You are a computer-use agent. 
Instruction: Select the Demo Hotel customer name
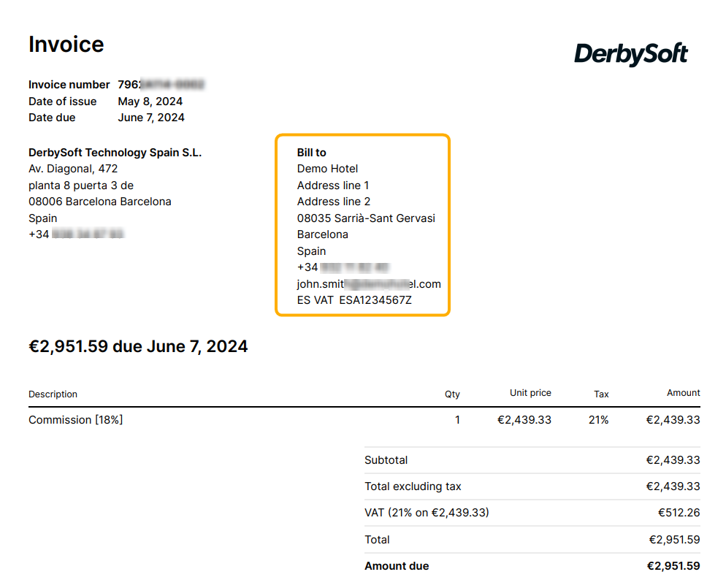pyautogui.click(x=327, y=169)
